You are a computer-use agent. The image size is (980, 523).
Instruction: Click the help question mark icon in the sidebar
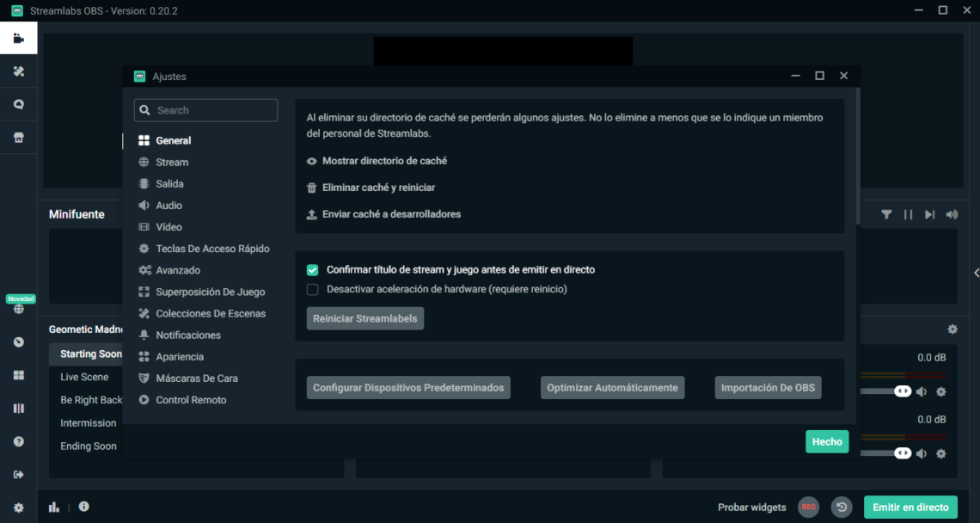18,440
